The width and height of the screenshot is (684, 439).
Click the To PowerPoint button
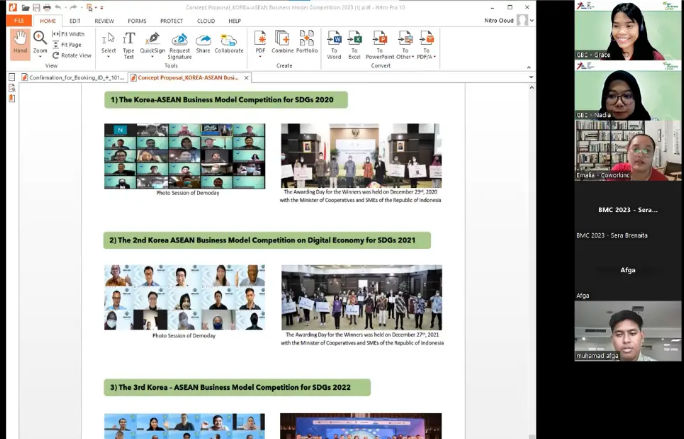tap(380, 42)
